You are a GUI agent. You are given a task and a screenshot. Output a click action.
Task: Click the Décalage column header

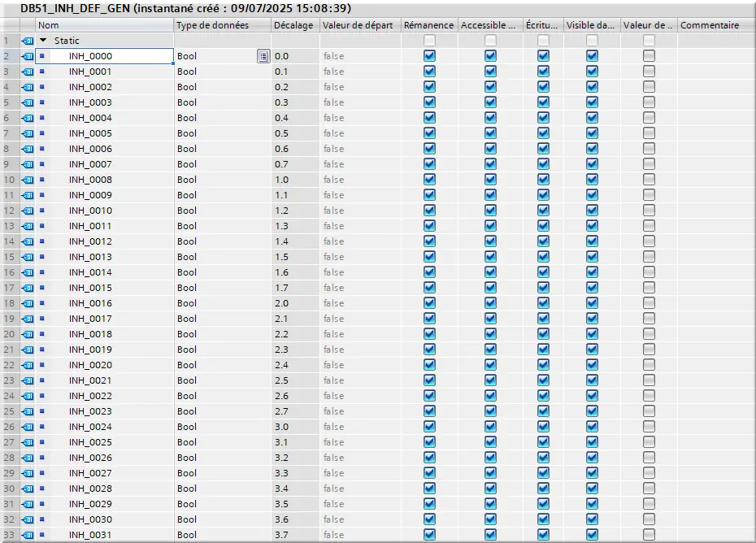pyautogui.click(x=296, y=25)
